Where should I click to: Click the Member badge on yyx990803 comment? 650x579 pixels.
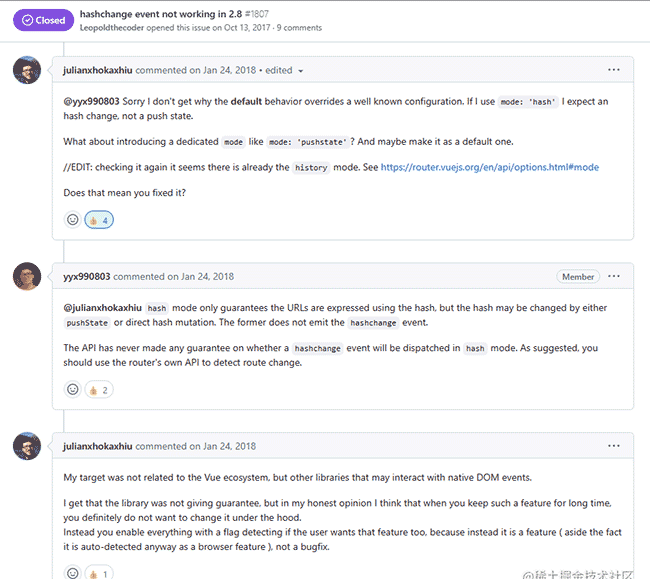[x=578, y=276]
